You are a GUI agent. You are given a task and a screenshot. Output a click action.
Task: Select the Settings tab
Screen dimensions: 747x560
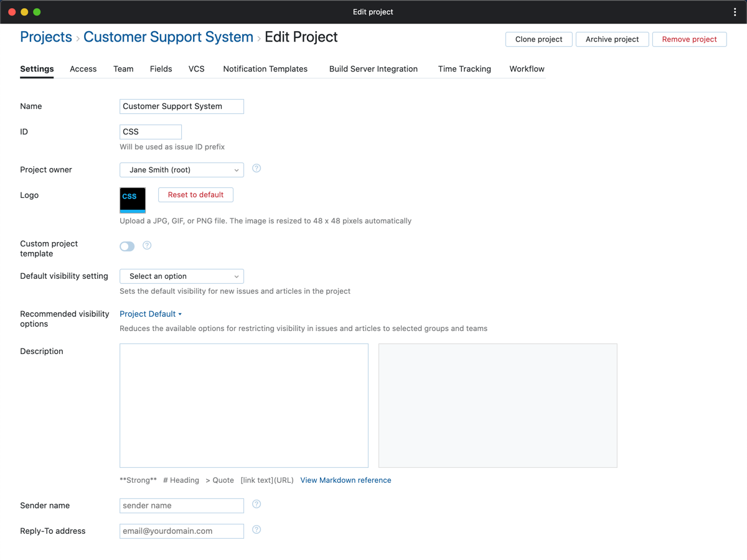(37, 69)
